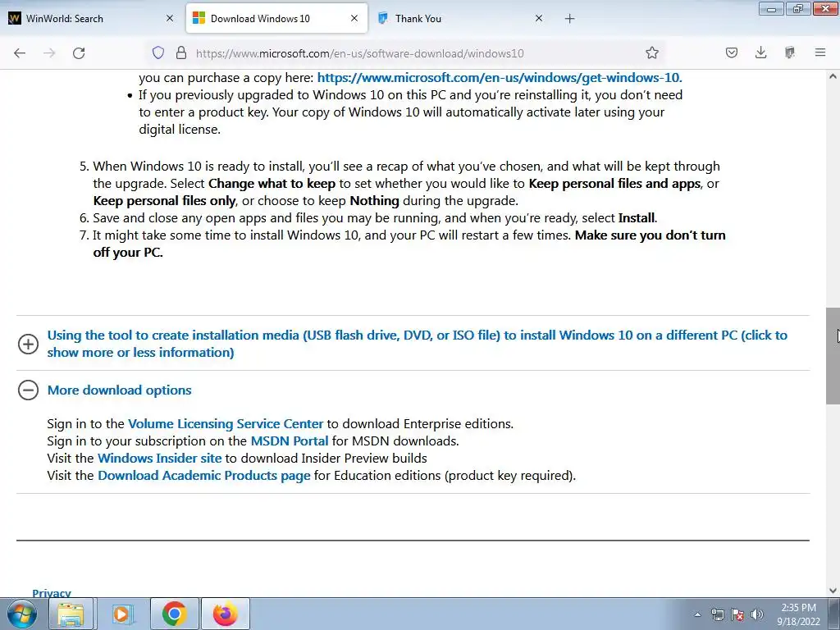Save page to Pocket
Viewport: 840px width, 630px height.
click(732, 52)
